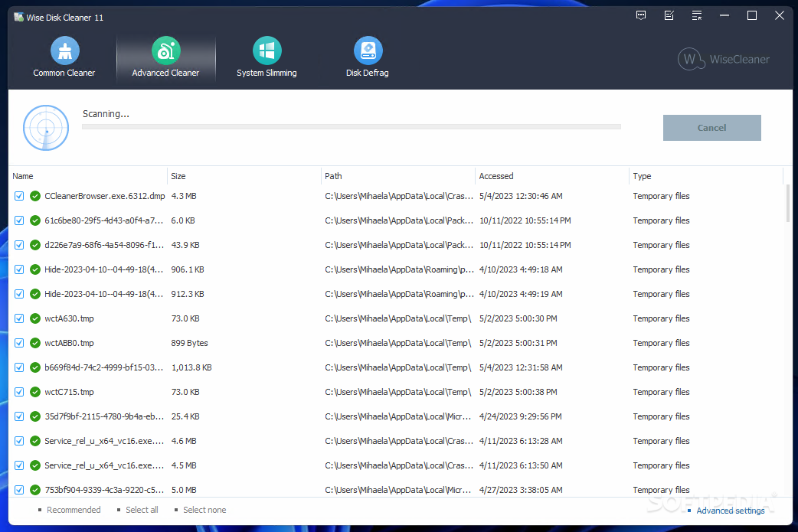Open the main menu list icon
This screenshot has width=798, height=532.
[x=697, y=16]
